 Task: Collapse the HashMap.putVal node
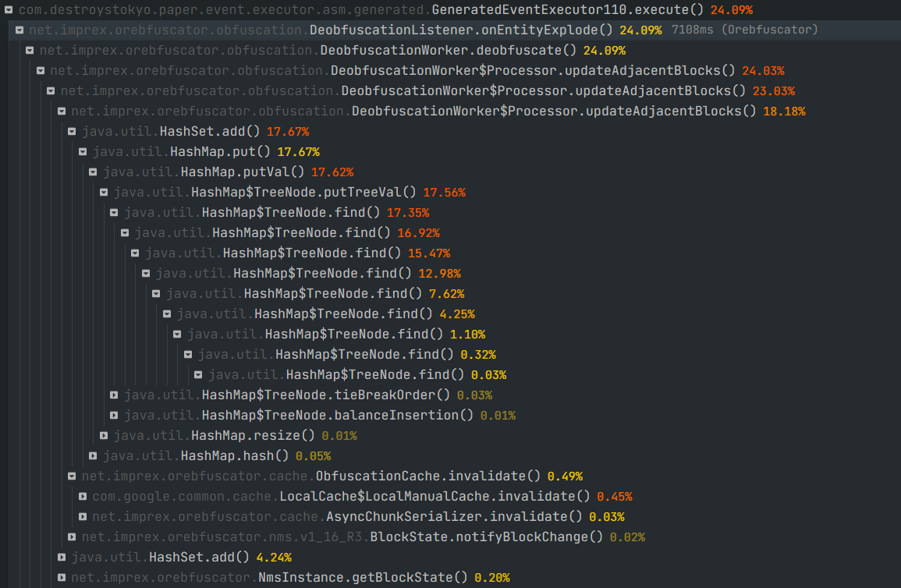pyautogui.click(x=94, y=172)
